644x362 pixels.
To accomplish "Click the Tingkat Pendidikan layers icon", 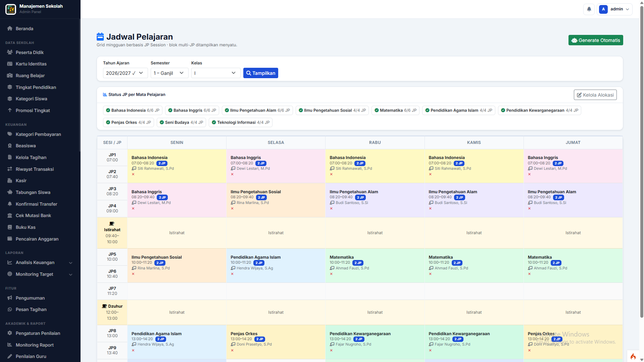I will (10, 87).
